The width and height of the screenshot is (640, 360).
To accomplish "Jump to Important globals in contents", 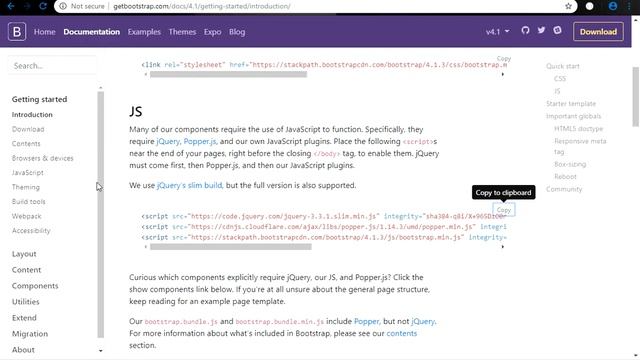I will click(x=573, y=116).
